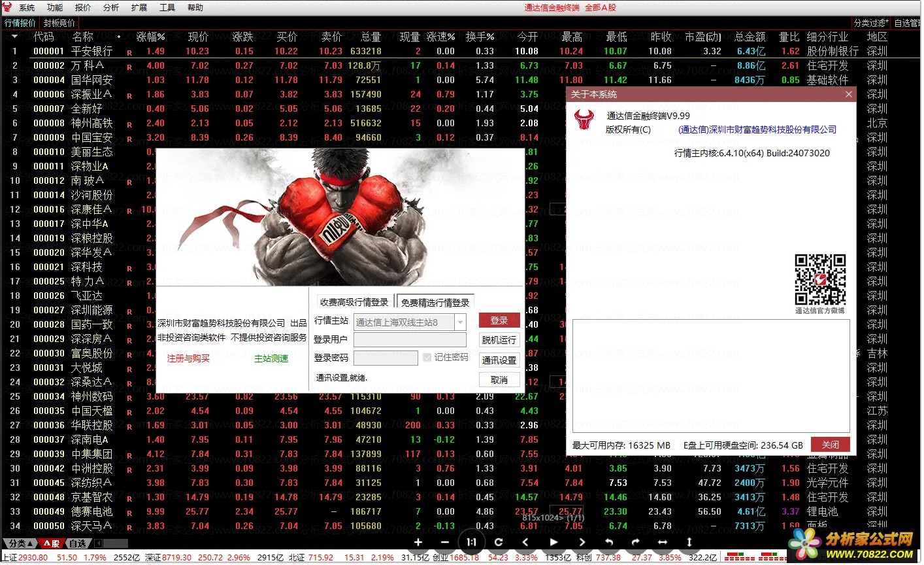Sort by the 换手% column header
The image size is (924, 565).
(x=480, y=37)
